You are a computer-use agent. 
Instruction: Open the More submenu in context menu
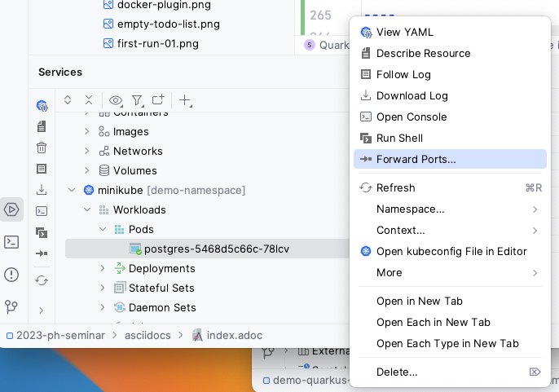tap(450, 272)
